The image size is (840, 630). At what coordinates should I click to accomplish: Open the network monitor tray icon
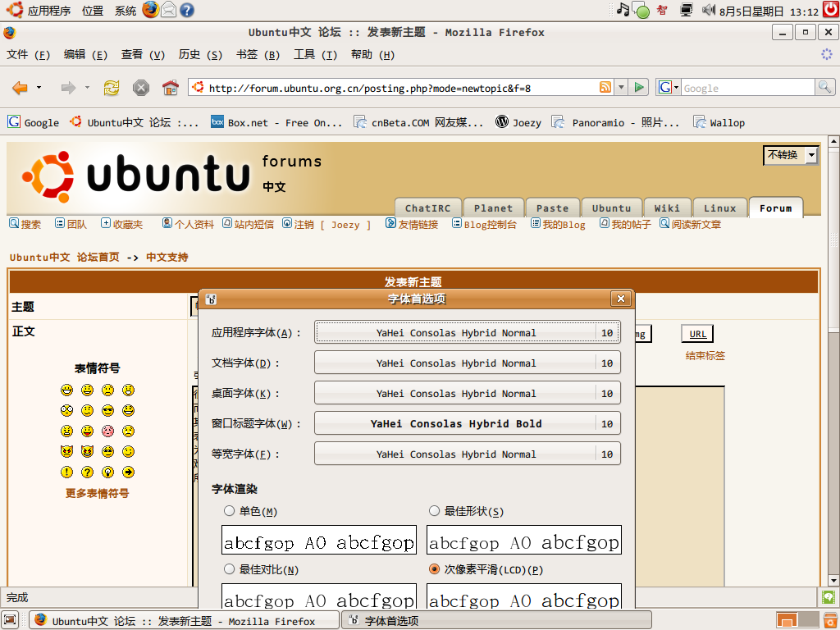point(686,10)
